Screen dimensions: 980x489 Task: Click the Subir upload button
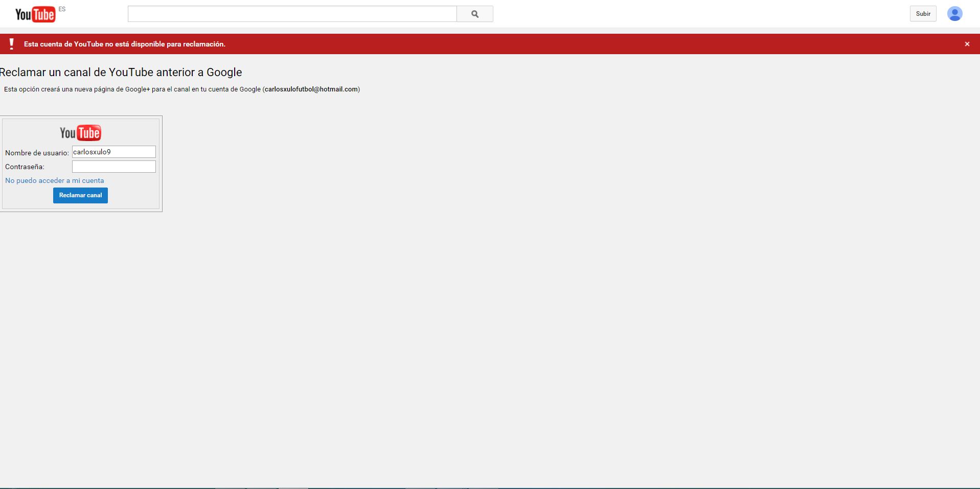pos(923,14)
